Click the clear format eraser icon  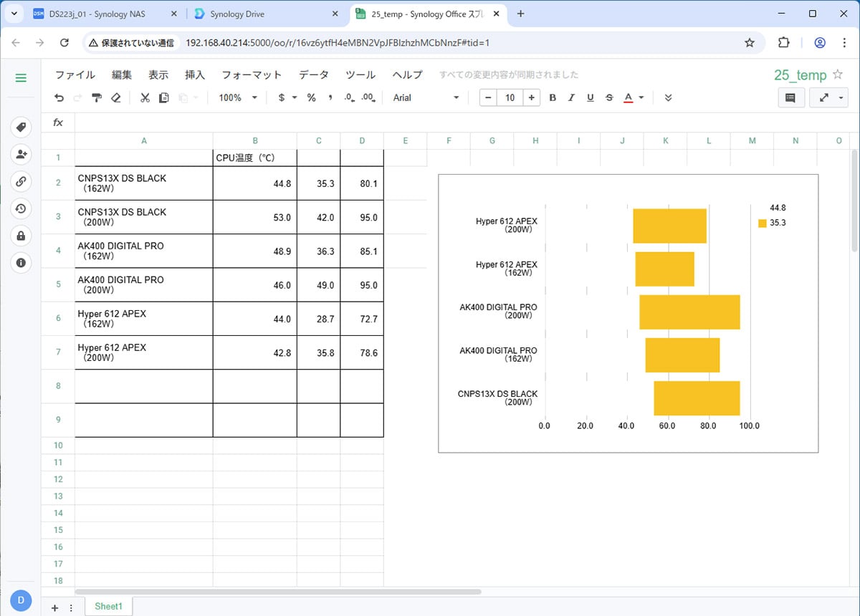tap(116, 98)
